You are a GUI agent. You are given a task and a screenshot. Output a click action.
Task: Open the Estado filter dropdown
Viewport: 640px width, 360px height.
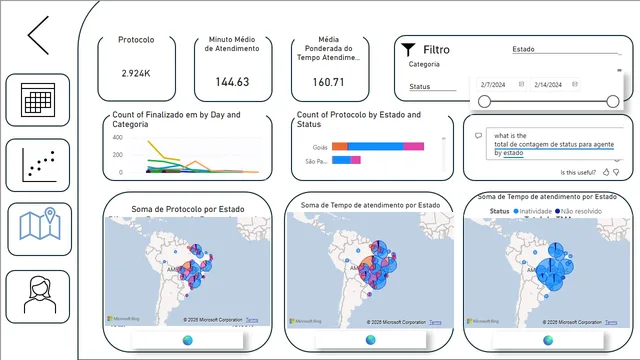(x=567, y=49)
